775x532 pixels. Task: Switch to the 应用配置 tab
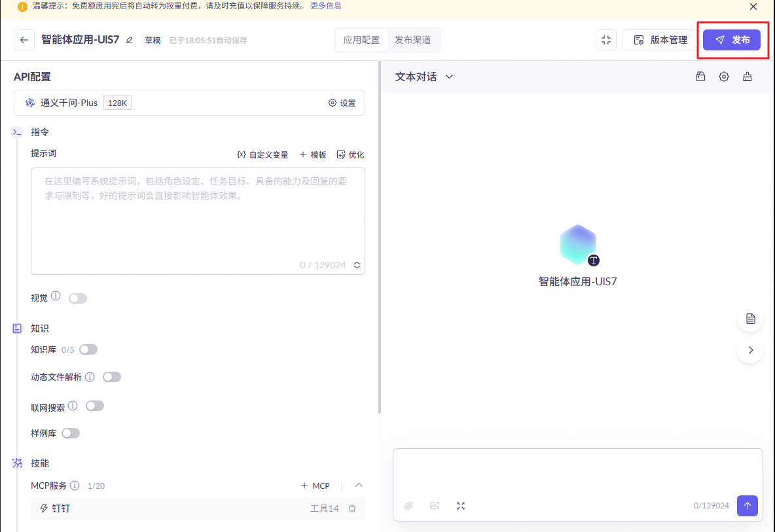pyautogui.click(x=361, y=40)
